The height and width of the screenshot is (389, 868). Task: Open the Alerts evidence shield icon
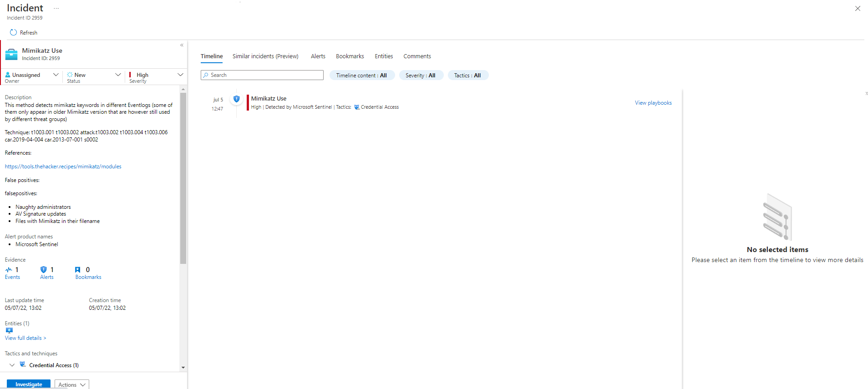[x=44, y=270]
